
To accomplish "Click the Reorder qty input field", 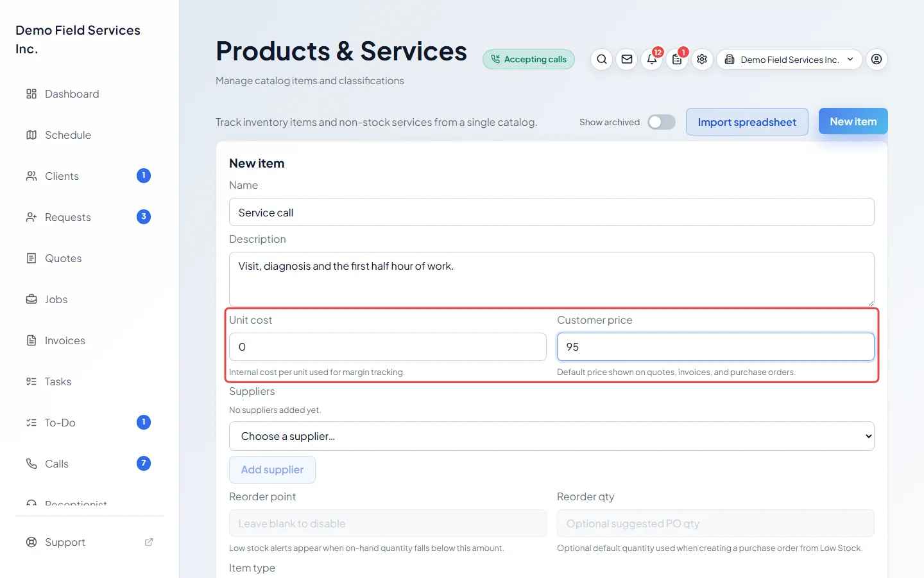I will point(715,523).
